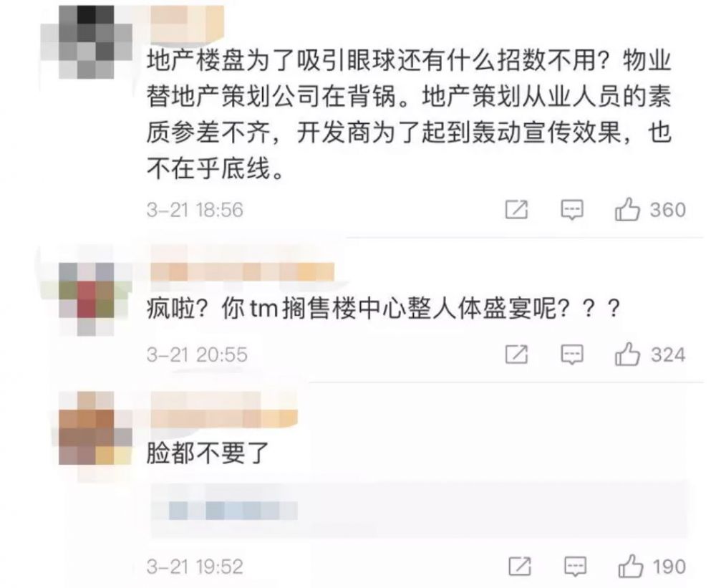Open the reply icon on the 18:56 comment
The height and width of the screenshot is (588, 716).
click(571, 210)
